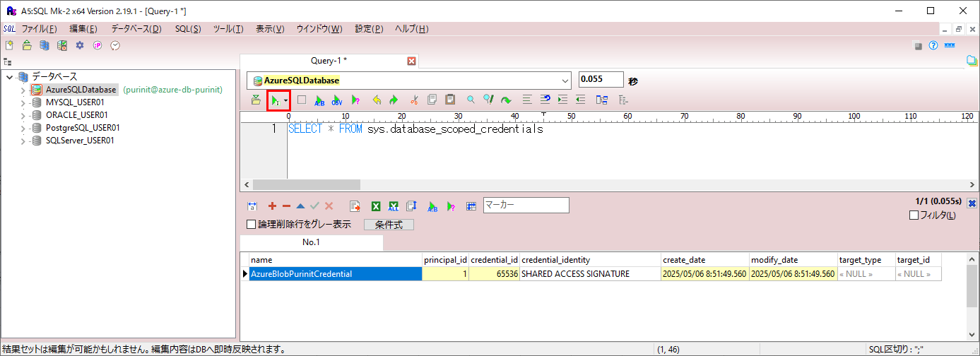Select the AzureBlobPurinitCredential cell
980x356 pixels.
(336, 274)
